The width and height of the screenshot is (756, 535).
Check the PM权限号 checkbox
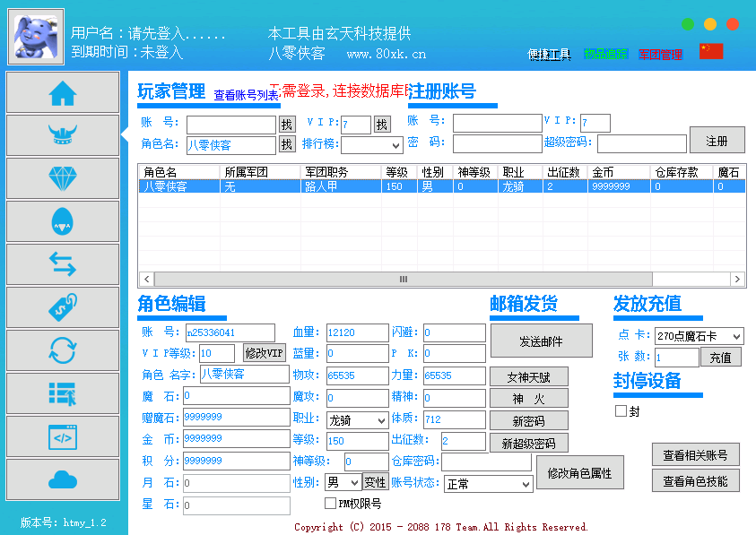point(330,504)
